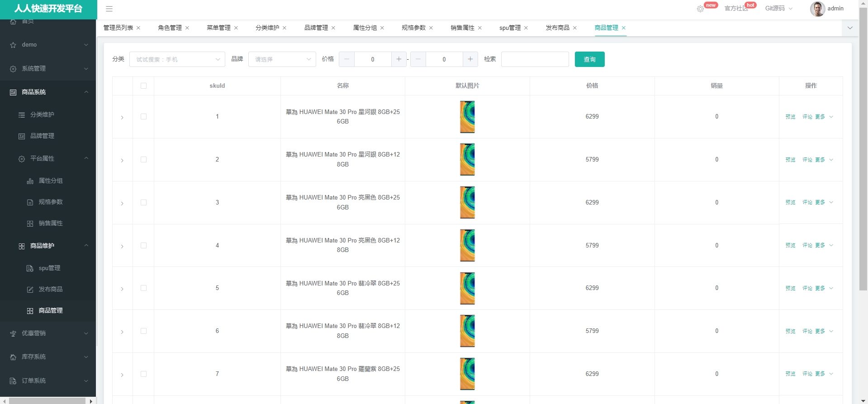Expand the 系统管理 sidebar menu
The image size is (868, 404).
(48, 69)
